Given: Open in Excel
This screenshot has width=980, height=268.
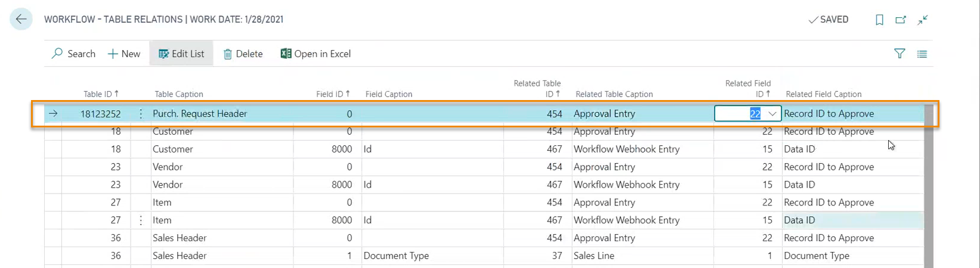Looking at the screenshot, I should [316, 54].
